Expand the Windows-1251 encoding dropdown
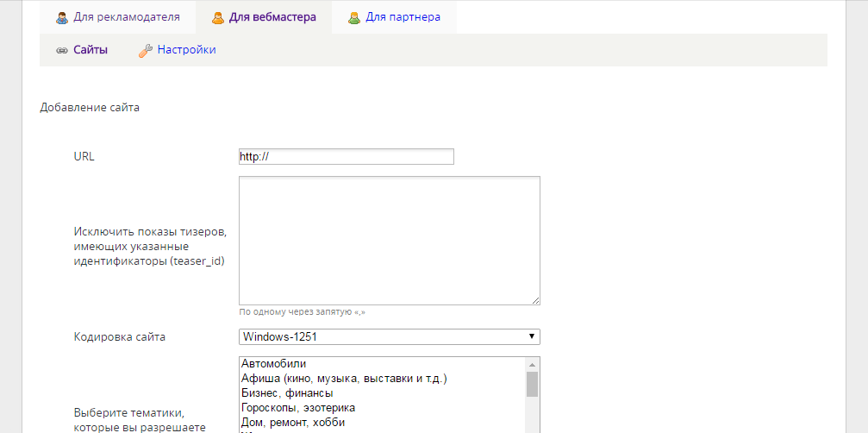The height and width of the screenshot is (433, 868). (x=389, y=336)
